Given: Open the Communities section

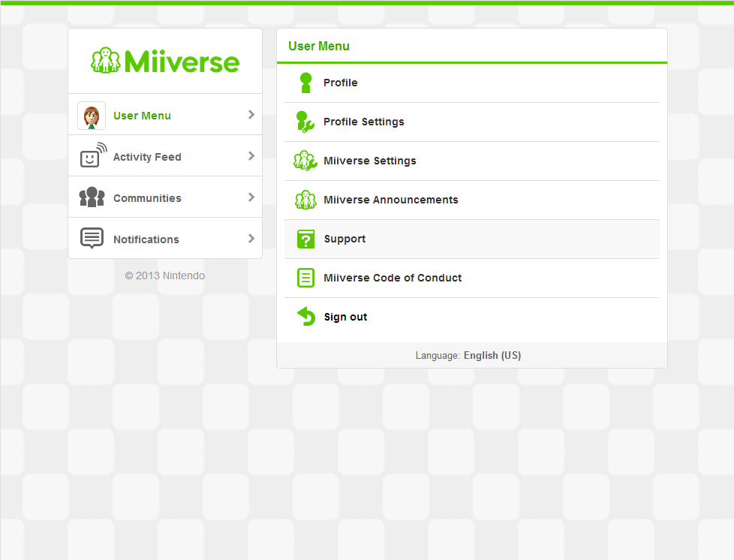Looking at the screenshot, I should [x=147, y=197].
